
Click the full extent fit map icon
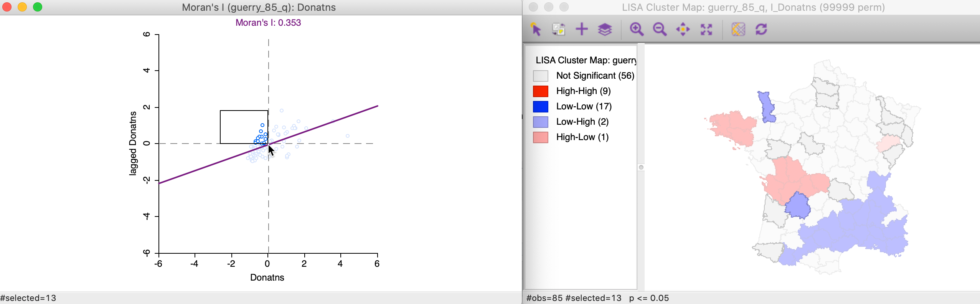point(706,29)
